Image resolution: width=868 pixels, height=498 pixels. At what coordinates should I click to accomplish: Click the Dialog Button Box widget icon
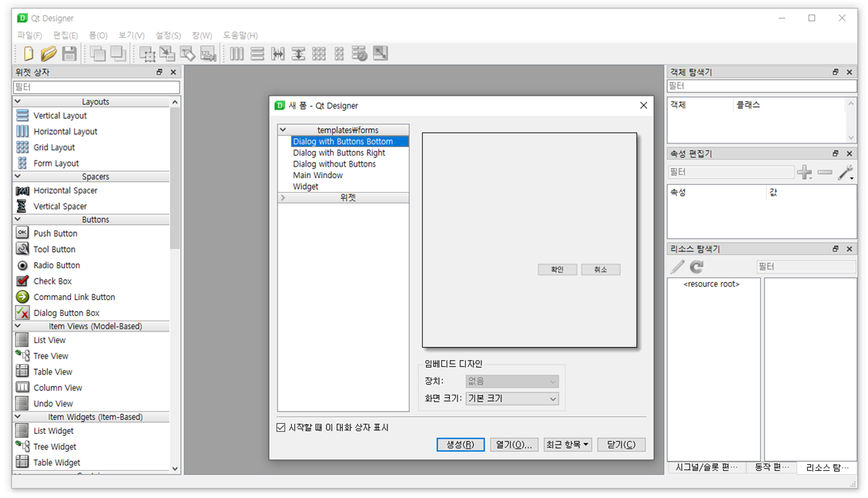pyautogui.click(x=22, y=312)
